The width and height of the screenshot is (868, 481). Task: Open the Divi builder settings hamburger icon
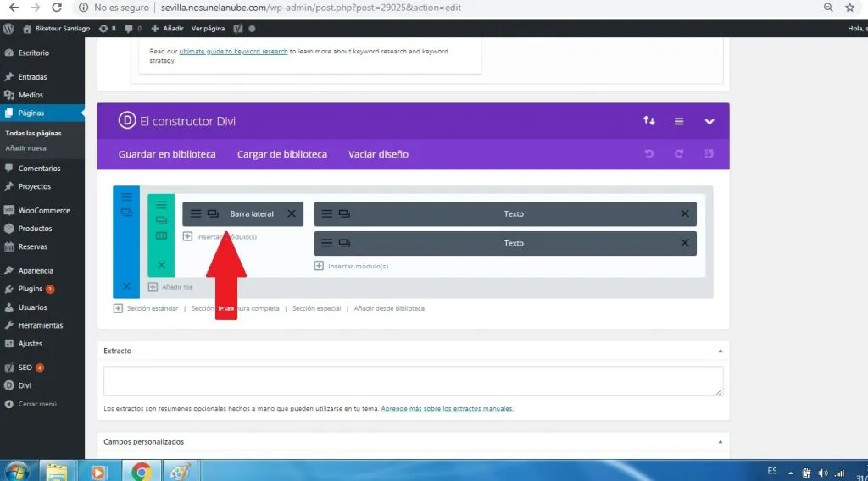679,121
